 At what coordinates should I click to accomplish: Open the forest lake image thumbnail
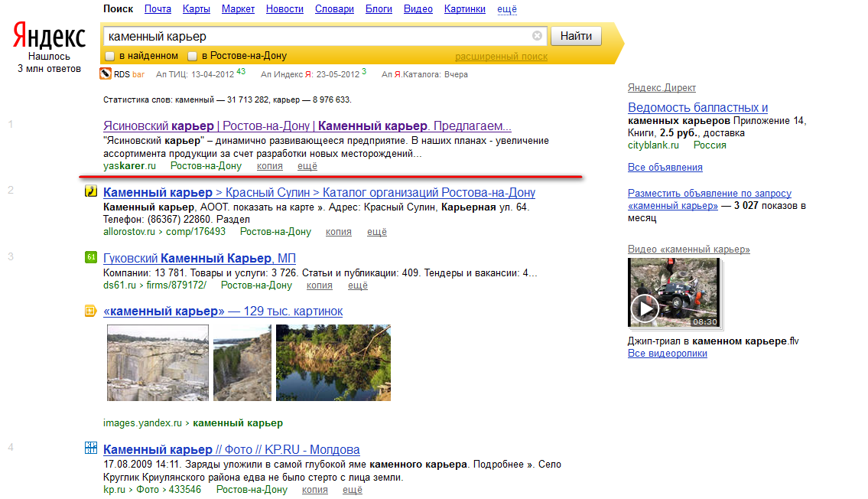[333, 363]
